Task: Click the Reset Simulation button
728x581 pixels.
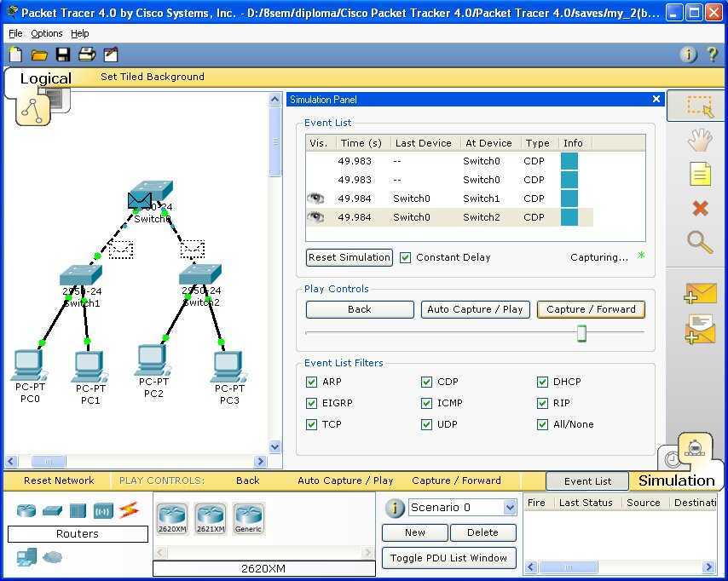Action: (x=349, y=257)
